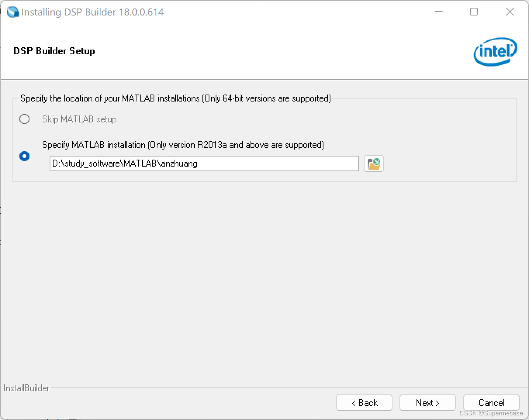The height and width of the screenshot is (420, 529).
Task: Cancel the DSP Builder installation
Action: (491, 403)
